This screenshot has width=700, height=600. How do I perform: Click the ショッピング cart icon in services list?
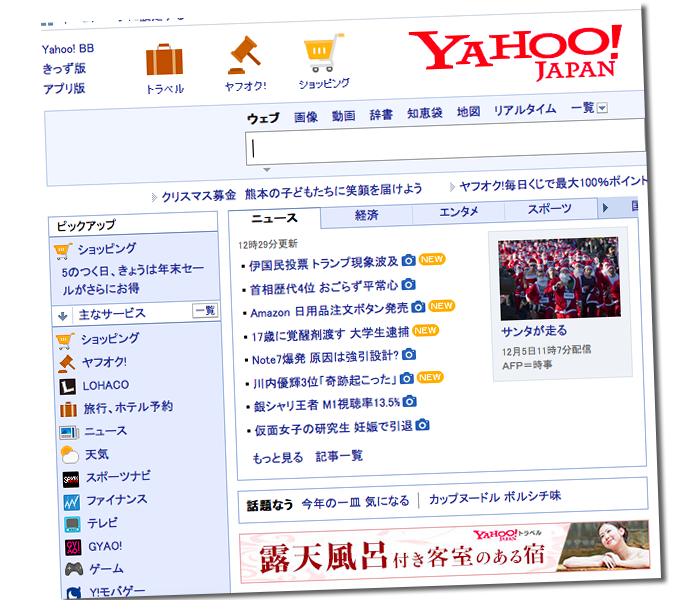tap(65, 341)
